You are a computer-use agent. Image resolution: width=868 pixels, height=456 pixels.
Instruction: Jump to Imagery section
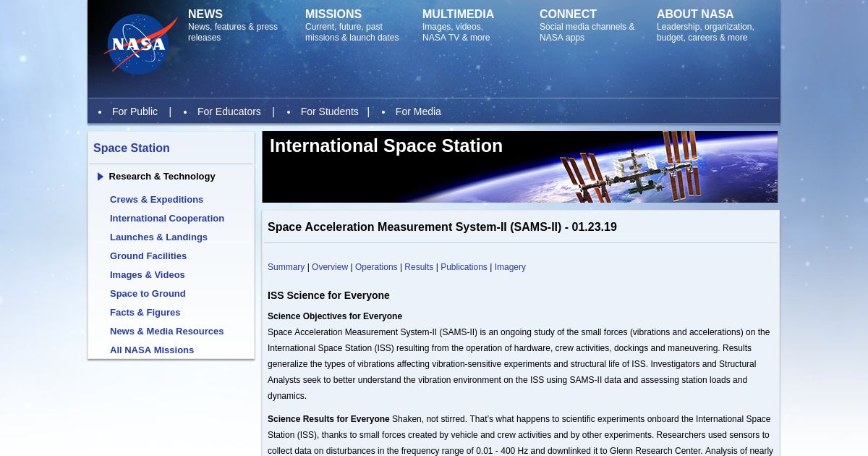[510, 267]
